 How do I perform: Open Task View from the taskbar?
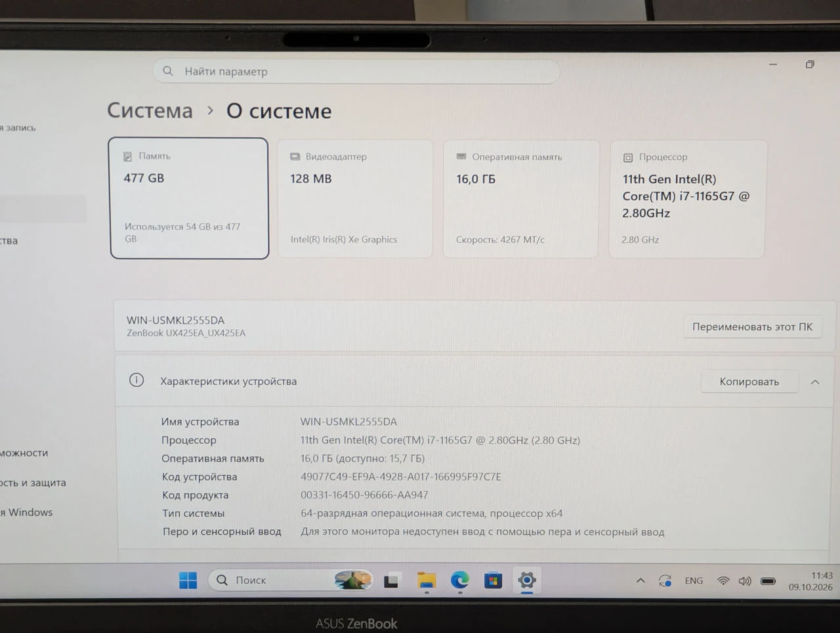pos(392,580)
